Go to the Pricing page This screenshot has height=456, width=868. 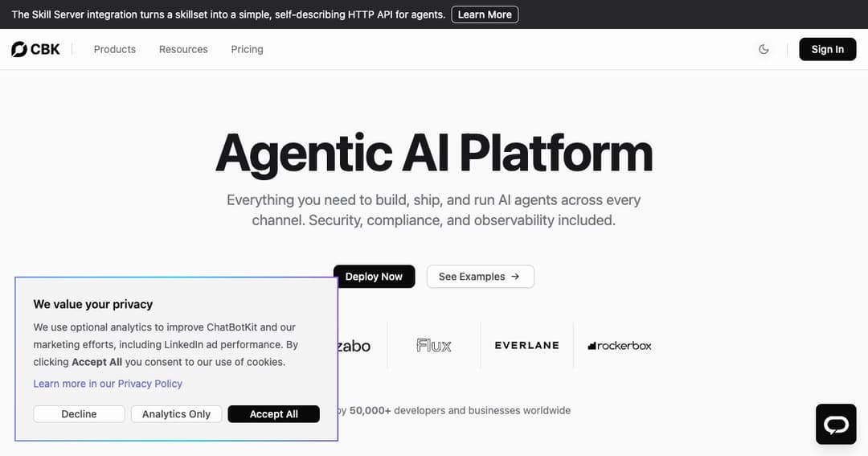(247, 49)
